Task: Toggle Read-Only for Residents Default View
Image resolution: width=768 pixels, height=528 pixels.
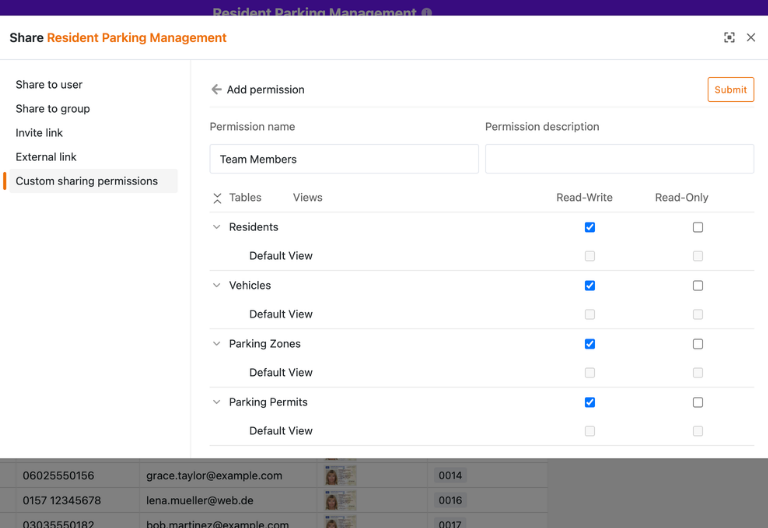Action: click(x=698, y=256)
